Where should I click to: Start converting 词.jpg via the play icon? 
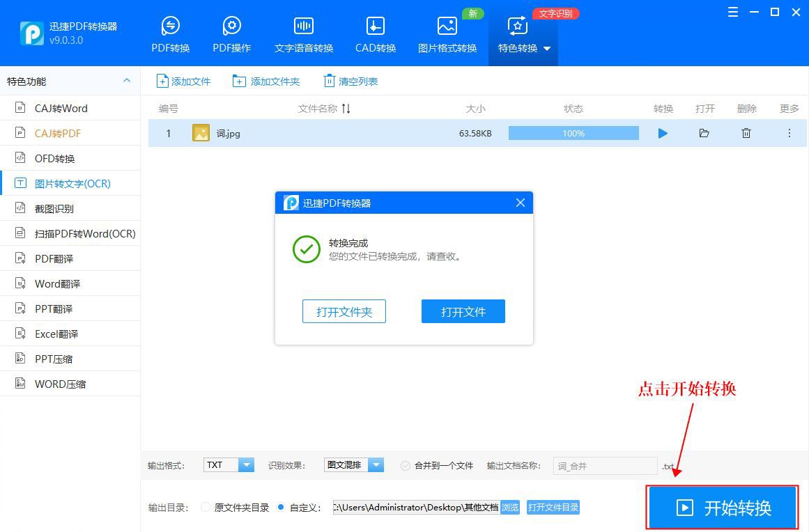[662, 133]
